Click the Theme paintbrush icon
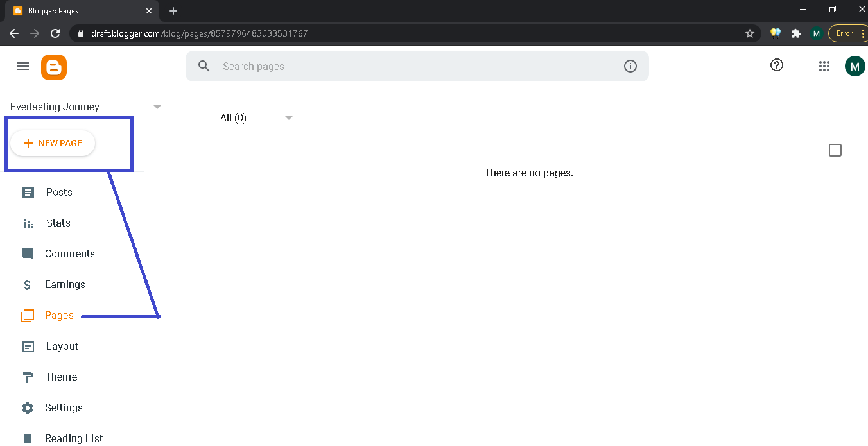The height and width of the screenshot is (446, 868). coord(28,377)
